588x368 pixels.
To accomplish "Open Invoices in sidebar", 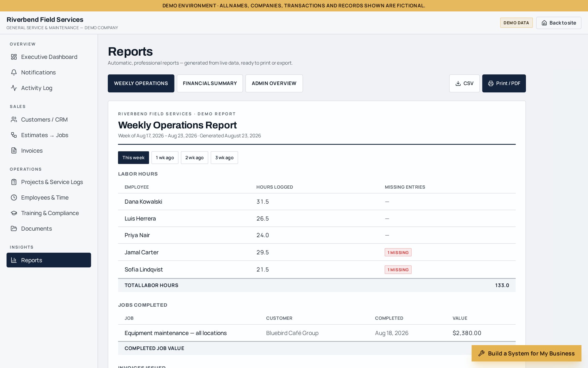I will click(49, 150).
